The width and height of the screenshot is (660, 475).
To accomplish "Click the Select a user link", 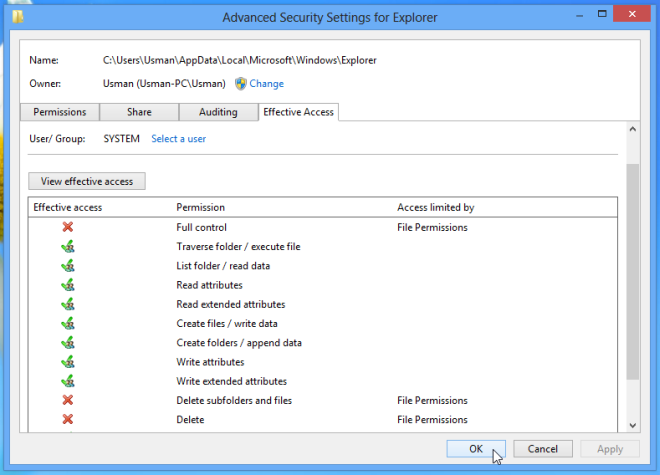I will [178, 139].
